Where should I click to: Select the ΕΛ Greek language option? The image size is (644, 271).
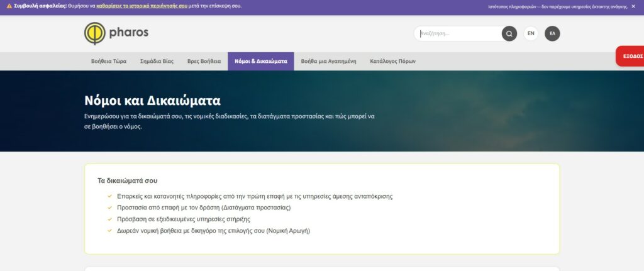click(x=552, y=33)
